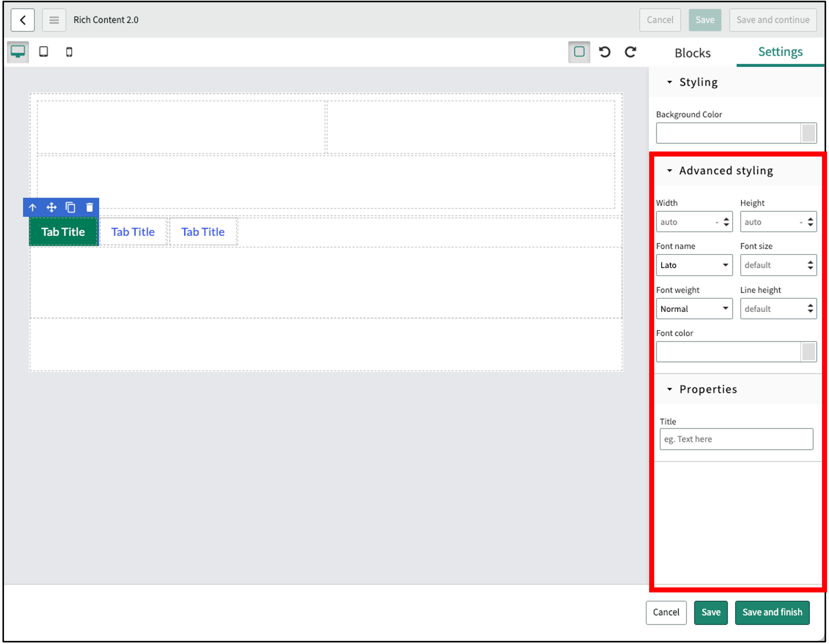Click the Width stepper arrows

726,222
